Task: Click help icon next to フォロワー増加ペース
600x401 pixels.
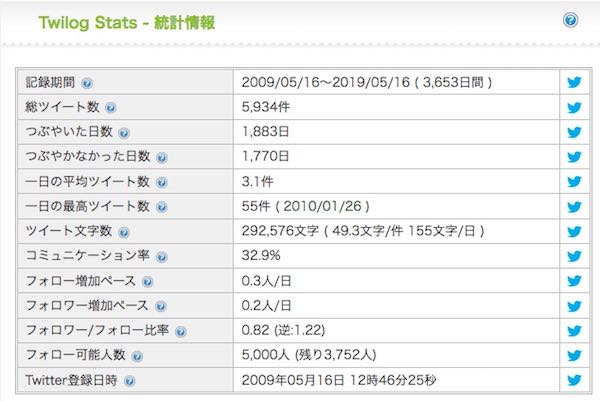Action: coord(161,306)
